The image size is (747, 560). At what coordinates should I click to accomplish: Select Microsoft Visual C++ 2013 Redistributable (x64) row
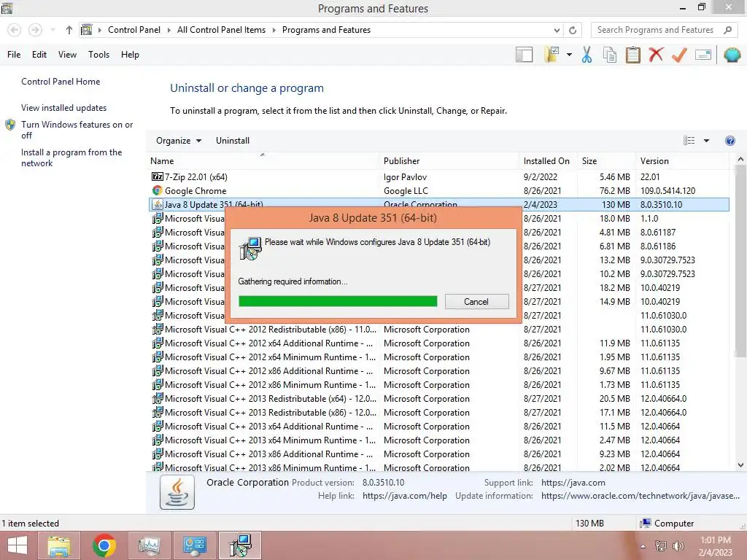(438, 399)
